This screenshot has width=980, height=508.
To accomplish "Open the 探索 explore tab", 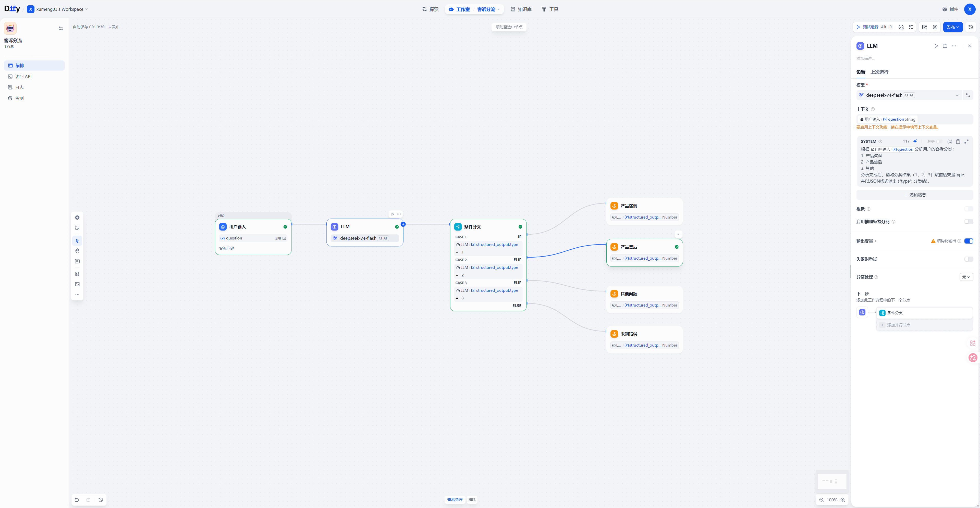I will click(x=430, y=9).
